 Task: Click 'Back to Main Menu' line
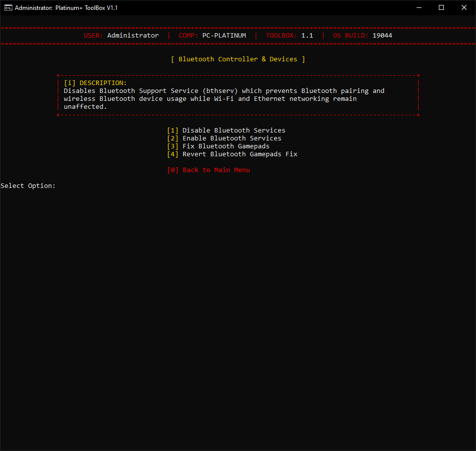(x=208, y=170)
